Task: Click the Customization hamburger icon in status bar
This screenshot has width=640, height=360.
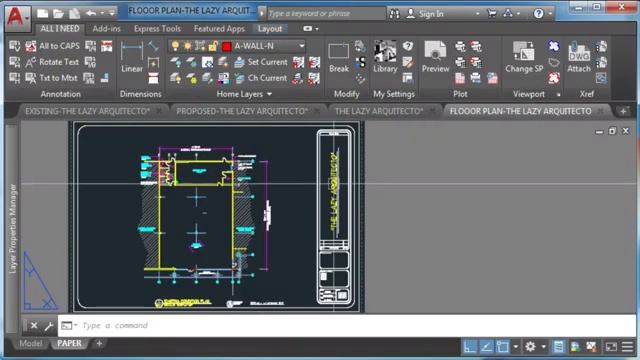Action: (x=628, y=347)
